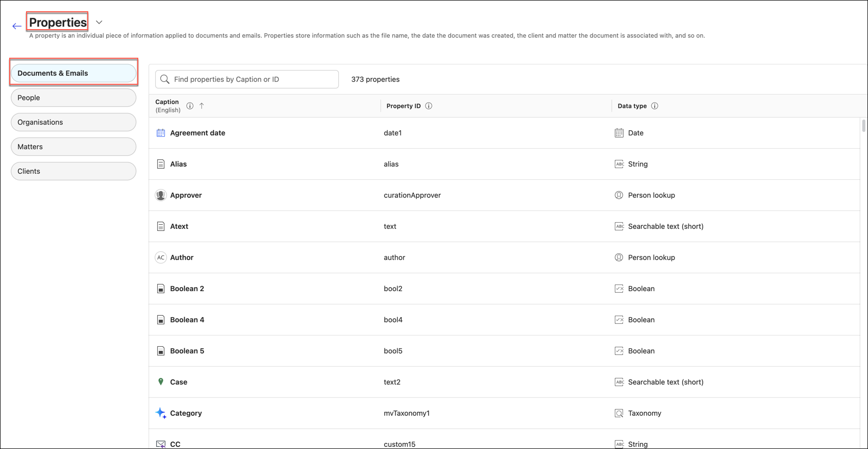Screen dimensions: 868x449
Task: Click the person avatar icon beside Approver
Action: tap(161, 195)
